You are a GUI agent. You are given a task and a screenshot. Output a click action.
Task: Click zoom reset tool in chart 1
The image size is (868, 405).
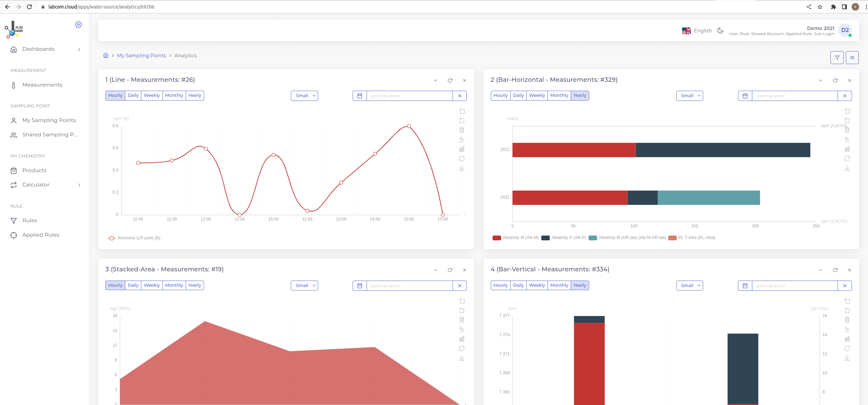point(462,120)
